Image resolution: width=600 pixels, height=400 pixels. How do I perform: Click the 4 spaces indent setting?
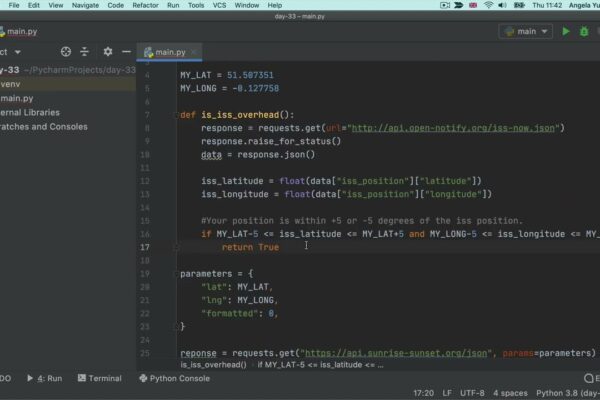click(x=510, y=393)
